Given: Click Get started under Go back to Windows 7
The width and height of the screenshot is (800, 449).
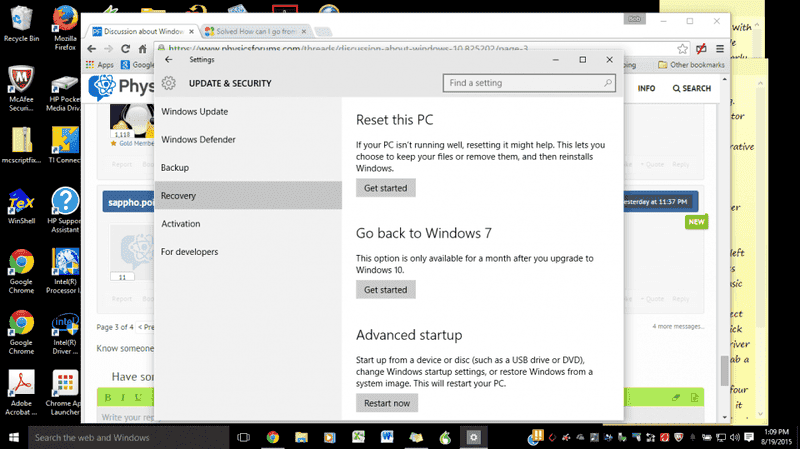Looking at the screenshot, I should pyautogui.click(x=386, y=289).
